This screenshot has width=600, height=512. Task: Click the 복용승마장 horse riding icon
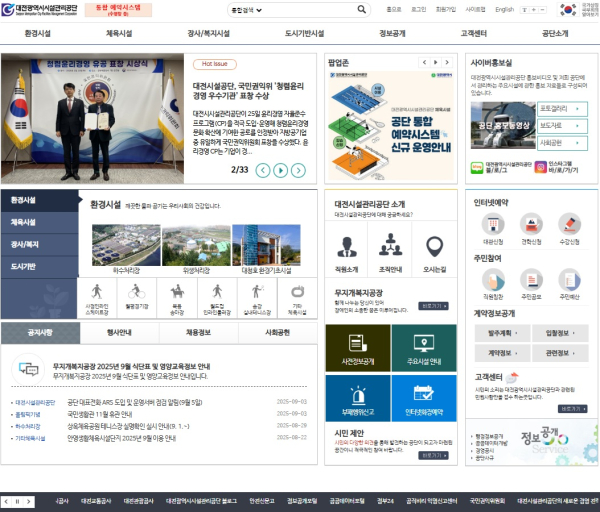tap(177, 292)
